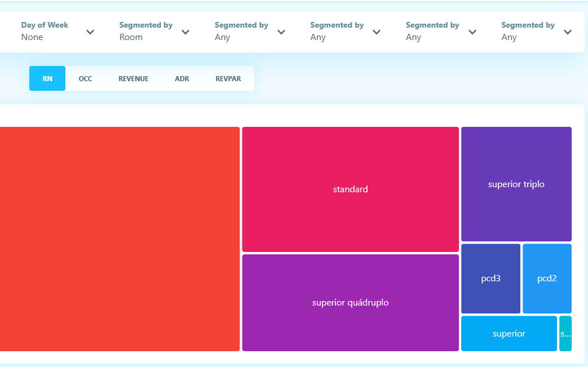Viewport: 588px width, 367px height.
Task: Select the pcd3 treemap tile
Action: point(490,278)
